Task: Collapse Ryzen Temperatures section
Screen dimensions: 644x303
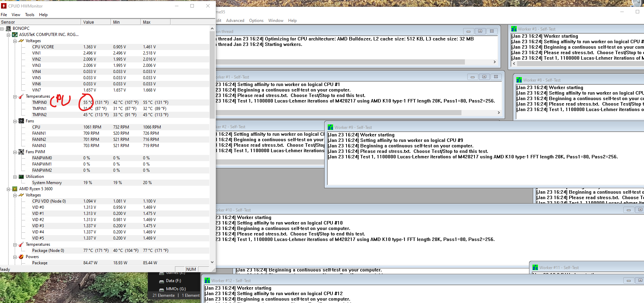Action: point(15,245)
